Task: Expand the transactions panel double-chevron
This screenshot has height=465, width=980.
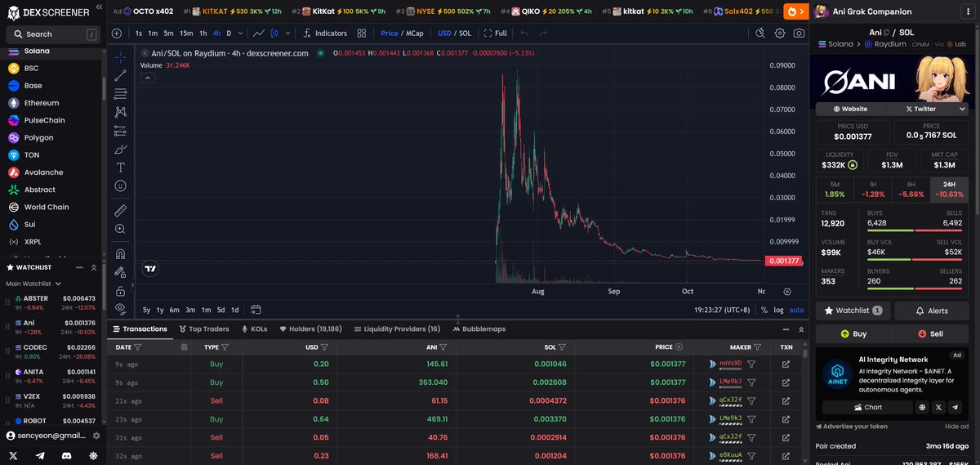Action: [x=800, y=329]
